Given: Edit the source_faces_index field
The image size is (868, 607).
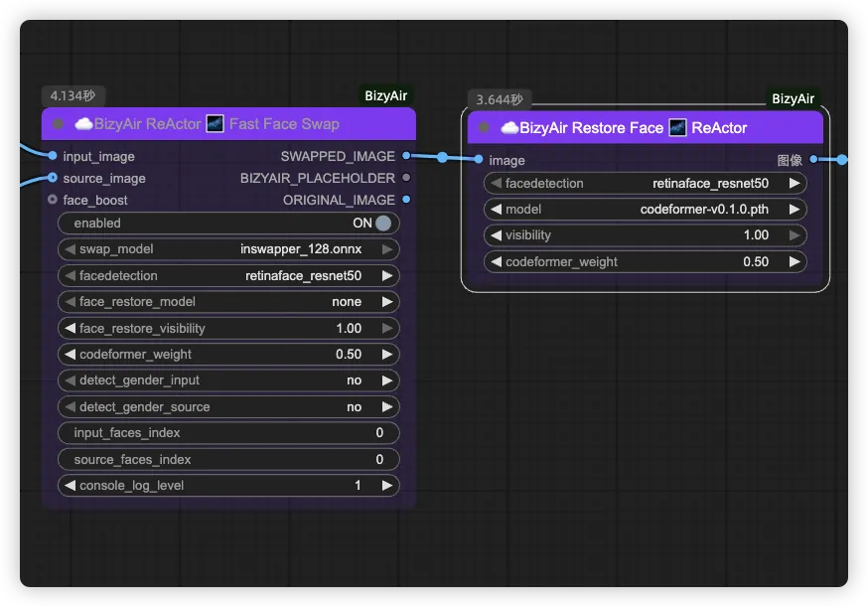Looking at the screenshot, I should click(x=228, y=460).
